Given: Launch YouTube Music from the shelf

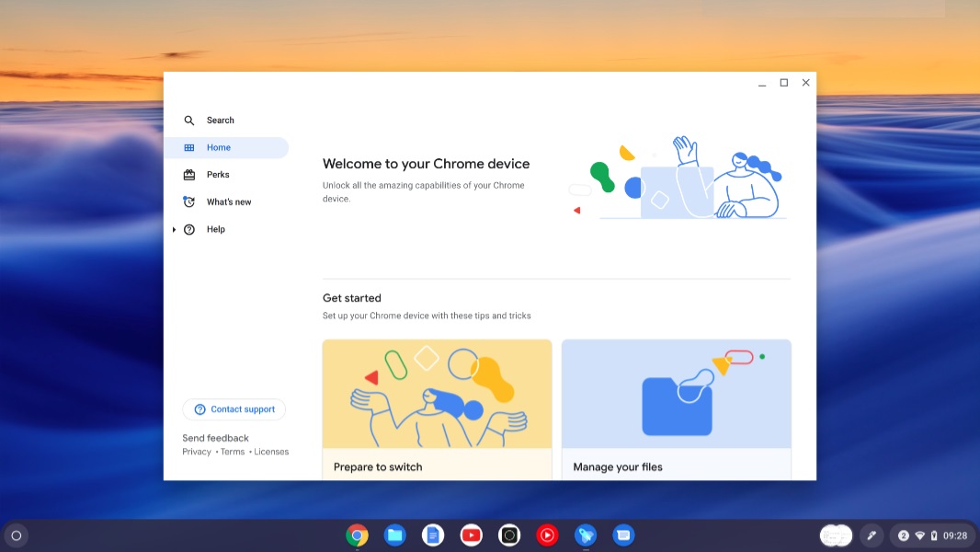Looking at the screenshot, I should [x=547, y=535].
